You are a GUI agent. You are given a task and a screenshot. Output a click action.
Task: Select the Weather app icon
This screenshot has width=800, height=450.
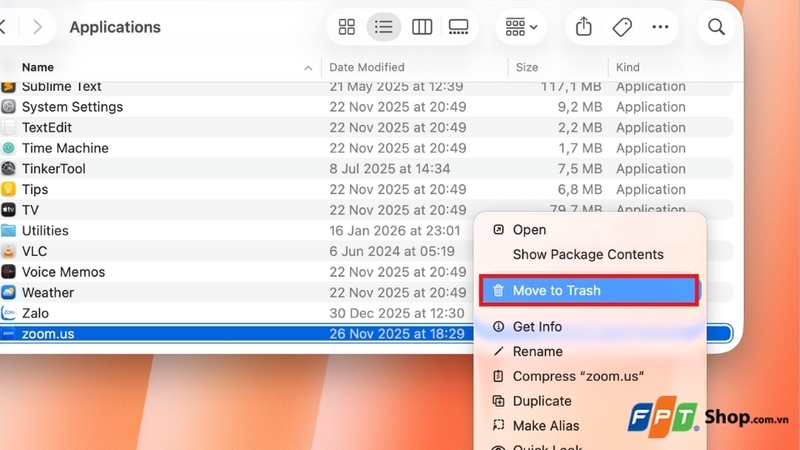8,292
